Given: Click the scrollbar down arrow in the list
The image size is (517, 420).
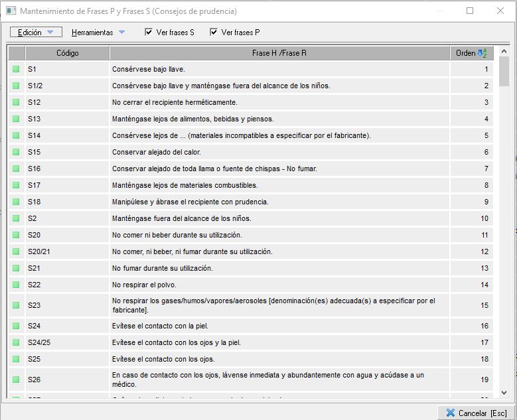Looking at the screenshot, I should pyautogui.click(x=504, y=393).
